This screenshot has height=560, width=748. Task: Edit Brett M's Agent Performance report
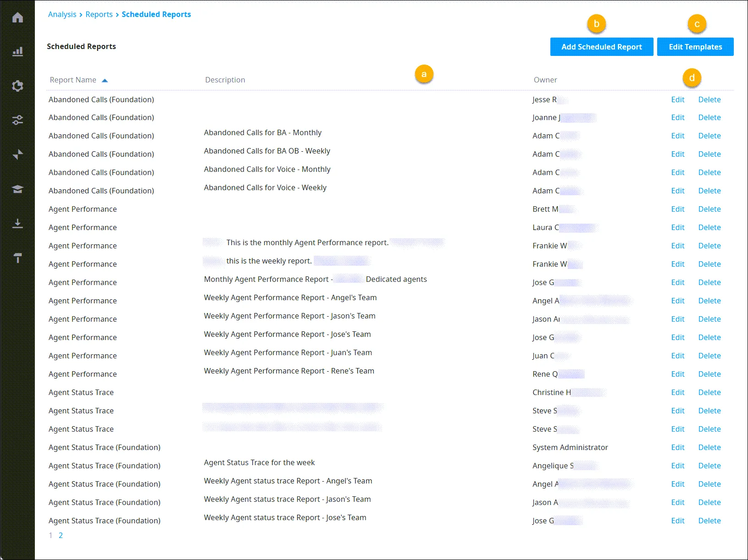click(x=677, y=209)
